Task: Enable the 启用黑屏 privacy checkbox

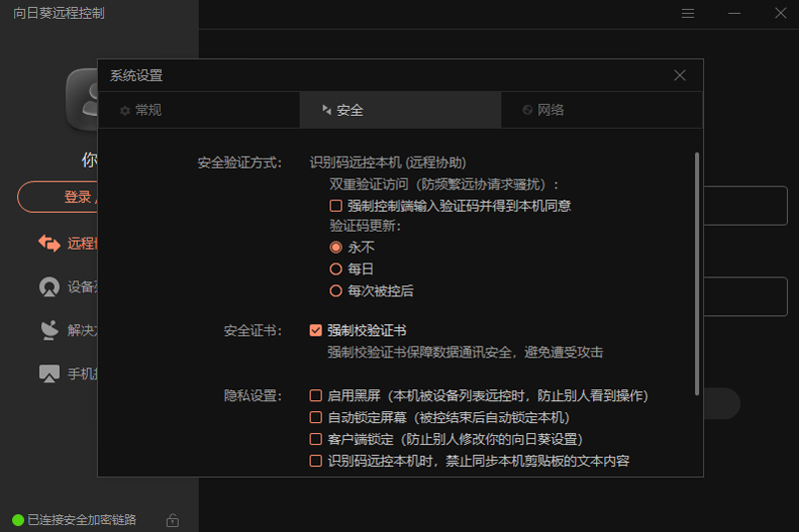Action: tap(317, 396)
